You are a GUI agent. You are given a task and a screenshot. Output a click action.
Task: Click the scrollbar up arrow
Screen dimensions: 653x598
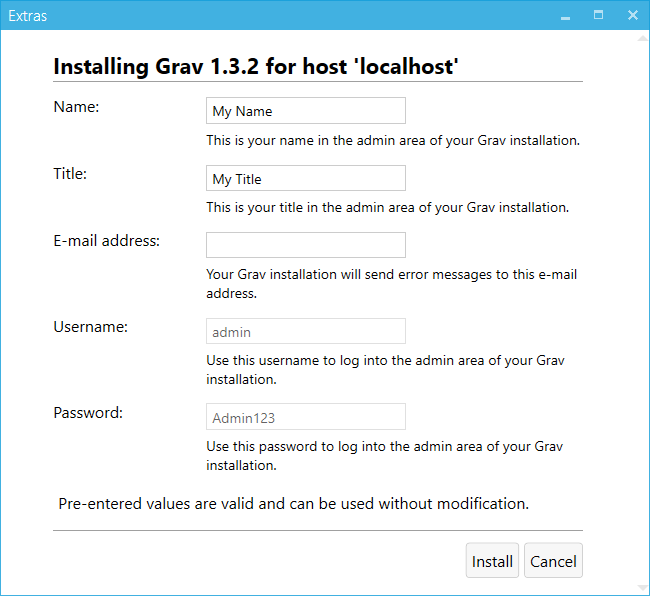[x=645, y=39]
